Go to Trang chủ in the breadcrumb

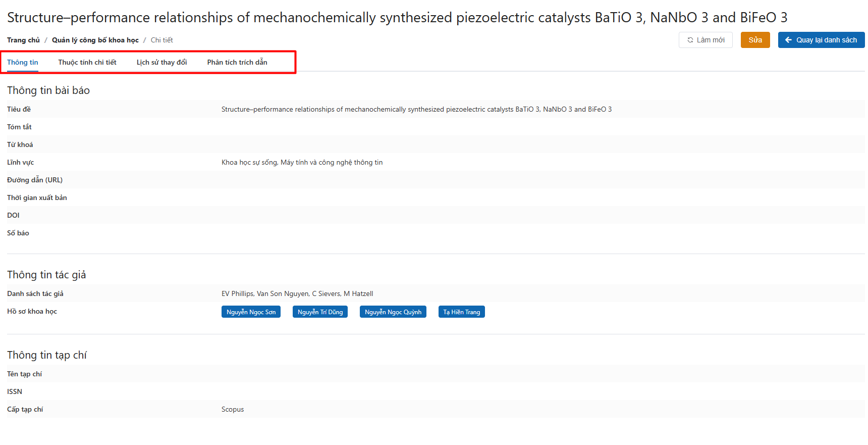[x=23, y=40]
